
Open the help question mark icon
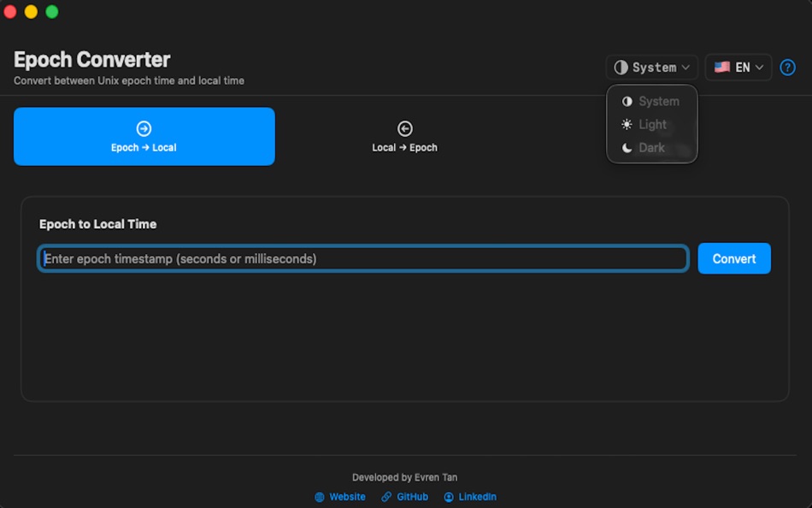click(x=787, y=68)
